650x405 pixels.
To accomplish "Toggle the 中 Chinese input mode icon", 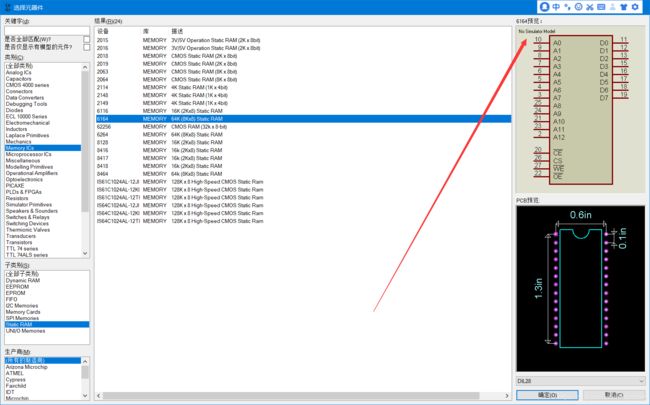I will click(556, 7).
